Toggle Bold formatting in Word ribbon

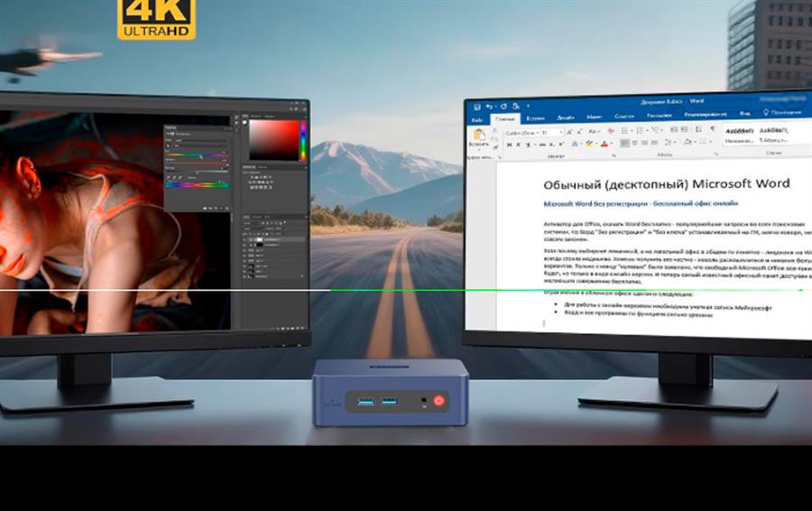click(509, 144)
